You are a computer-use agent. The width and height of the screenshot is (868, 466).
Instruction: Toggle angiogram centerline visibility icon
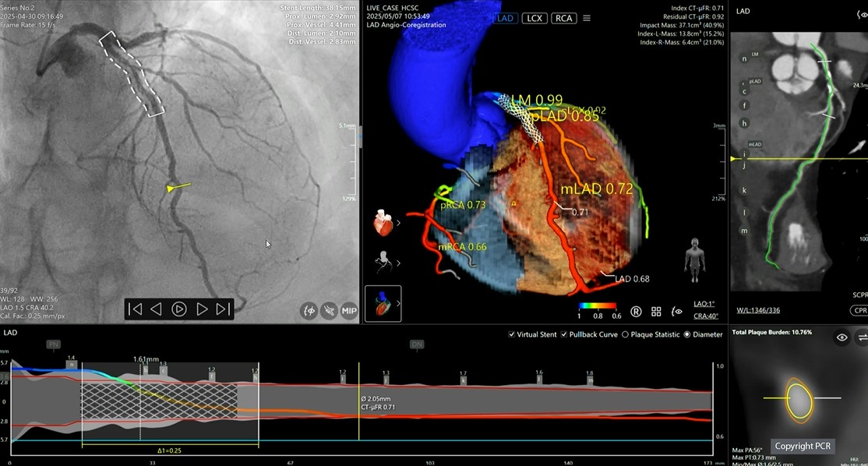[309, 310]
